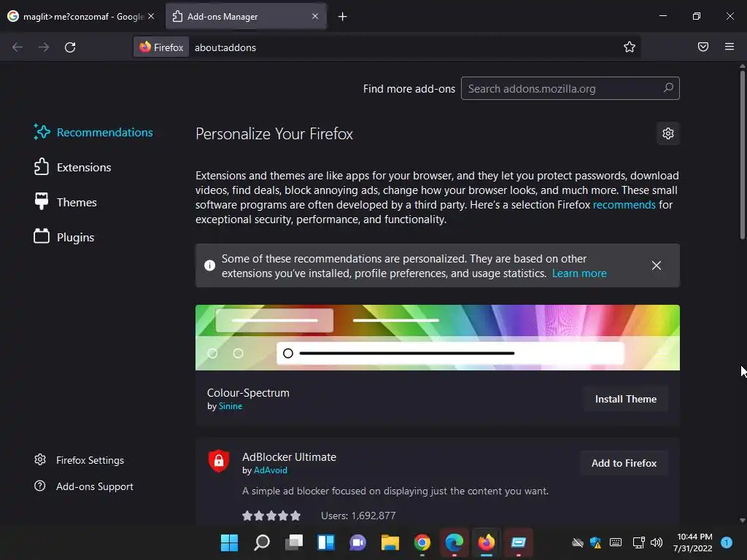
Task: Open the Sinine author link
Action: tap(230, 406)
